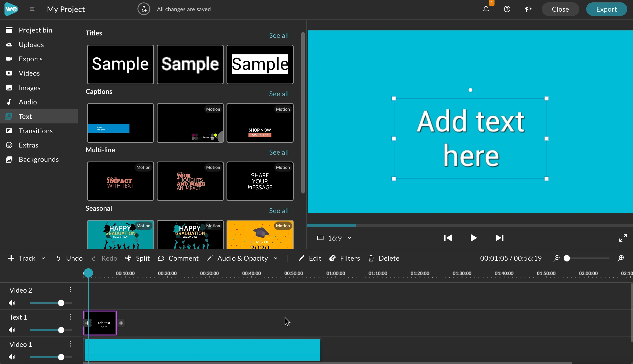Open Video 2 track options menu
The height and width of the screenshot is (364, 633).
[x=70, y=290]
